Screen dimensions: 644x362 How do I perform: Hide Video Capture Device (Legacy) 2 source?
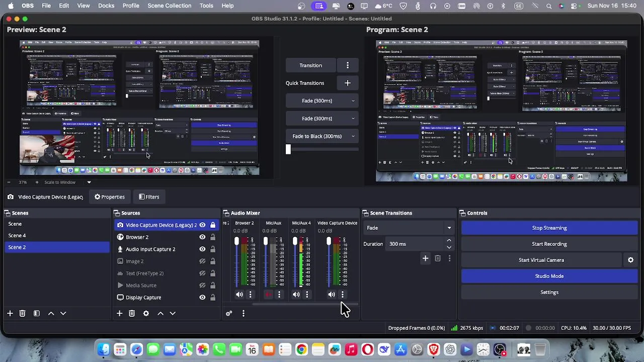click(202, 225)
